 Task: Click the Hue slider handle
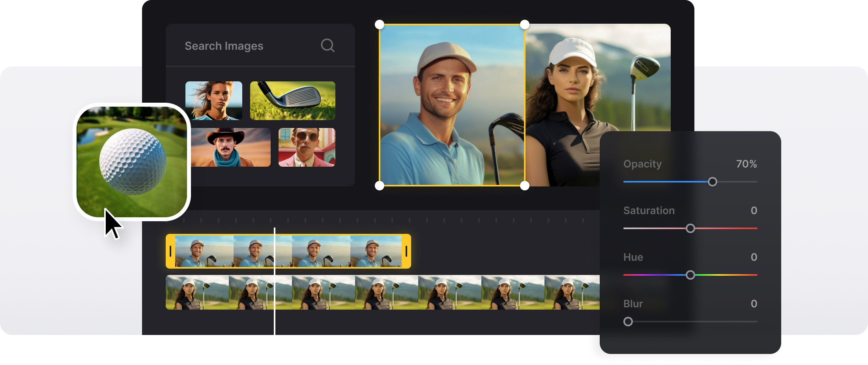[691, 275]
